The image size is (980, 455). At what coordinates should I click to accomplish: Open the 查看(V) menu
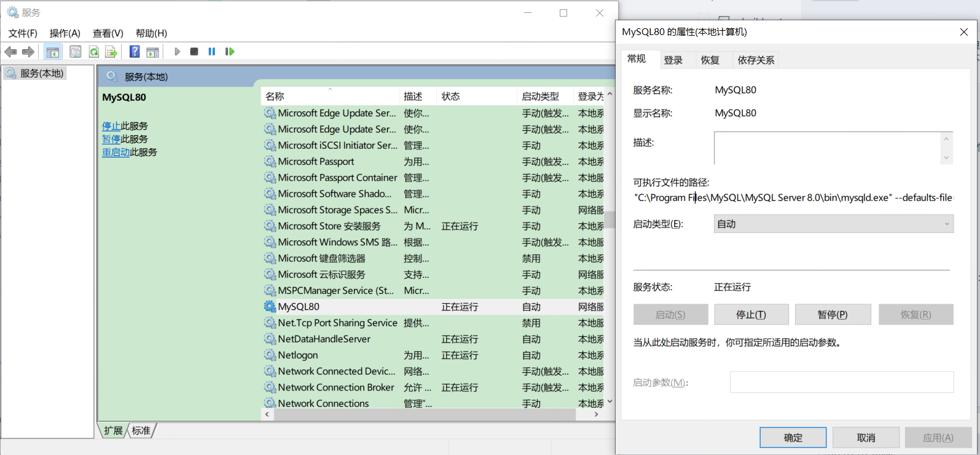pos(108,33)
